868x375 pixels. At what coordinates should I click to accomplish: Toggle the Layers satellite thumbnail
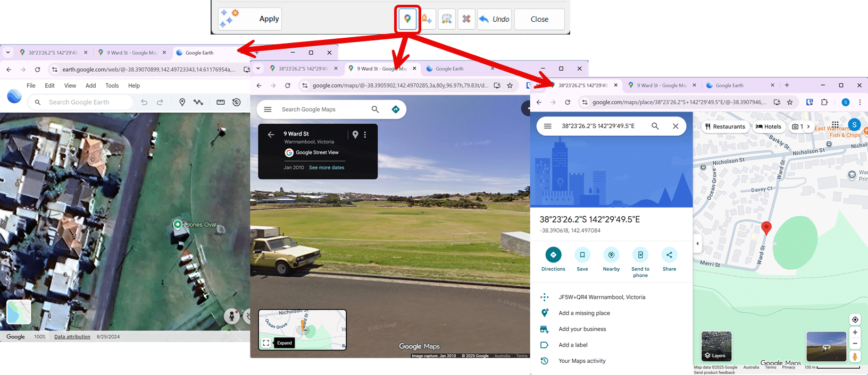[x=716, y=346]
